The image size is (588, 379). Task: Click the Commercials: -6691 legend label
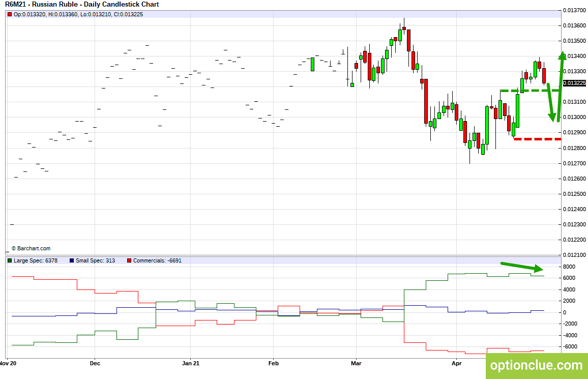tap(158, 260)
